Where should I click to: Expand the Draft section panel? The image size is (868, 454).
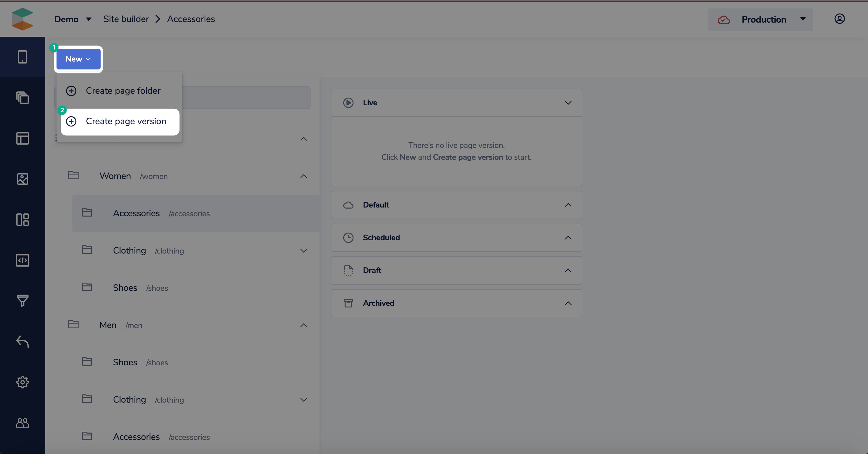coord(568,270)
